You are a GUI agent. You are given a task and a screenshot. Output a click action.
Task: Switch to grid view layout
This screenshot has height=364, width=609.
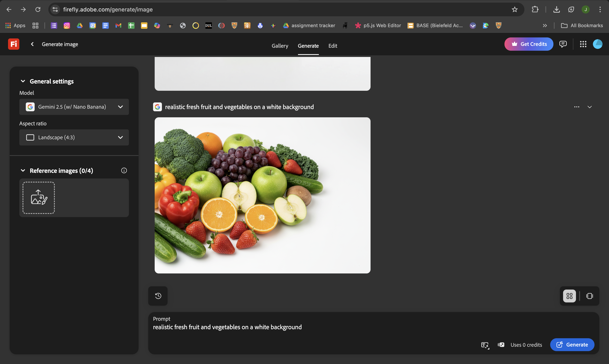569,296
